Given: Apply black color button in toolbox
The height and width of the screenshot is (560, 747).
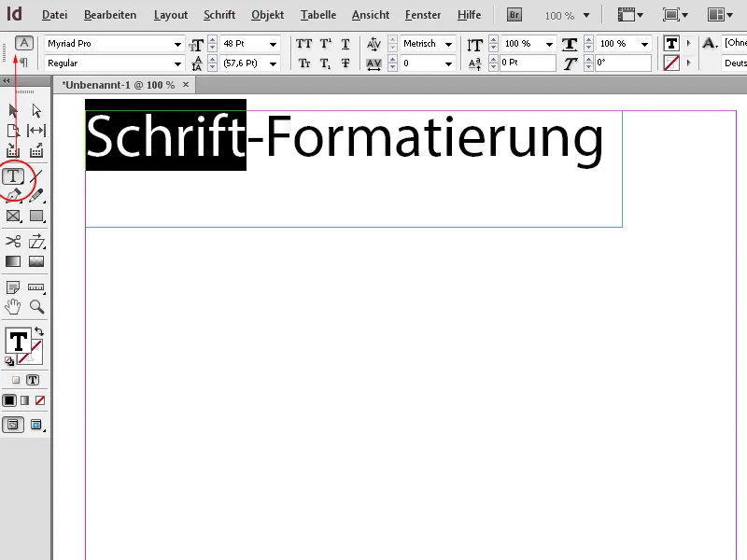Looking at the screenshot, I should [9, 400].
